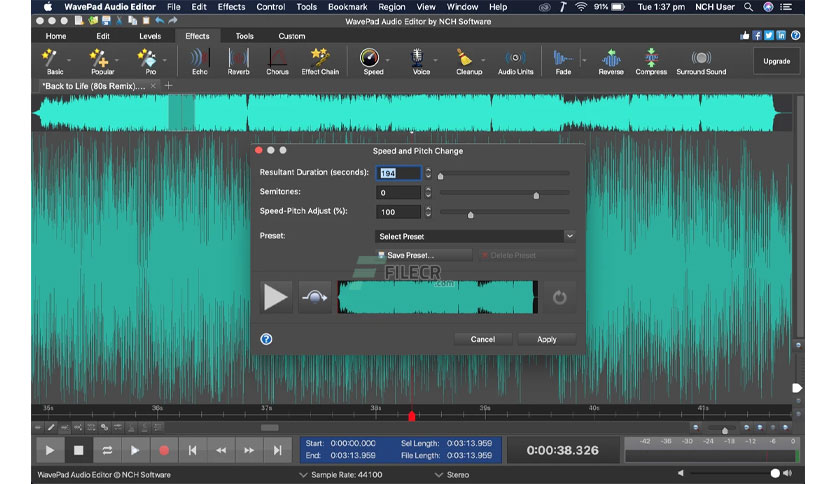Click the Semitones value field
836x484 pixels.
tap(398, 192)
